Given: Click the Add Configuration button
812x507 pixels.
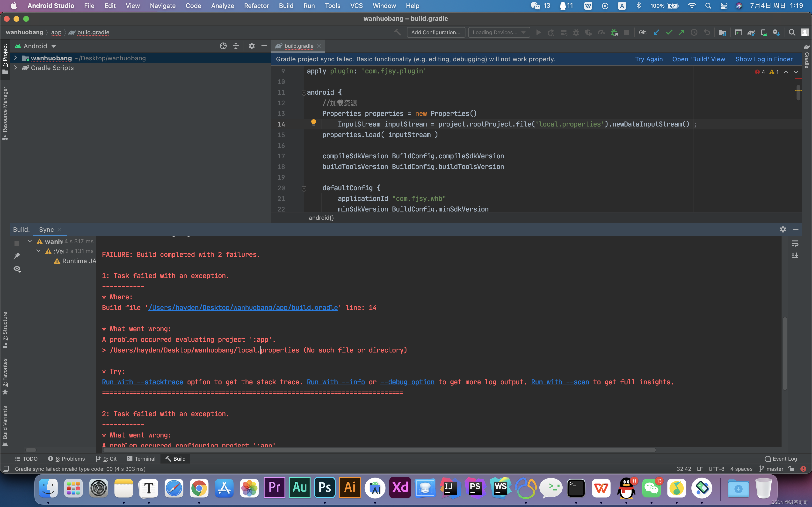Looking at the screenshot, I should coord(435,33).
